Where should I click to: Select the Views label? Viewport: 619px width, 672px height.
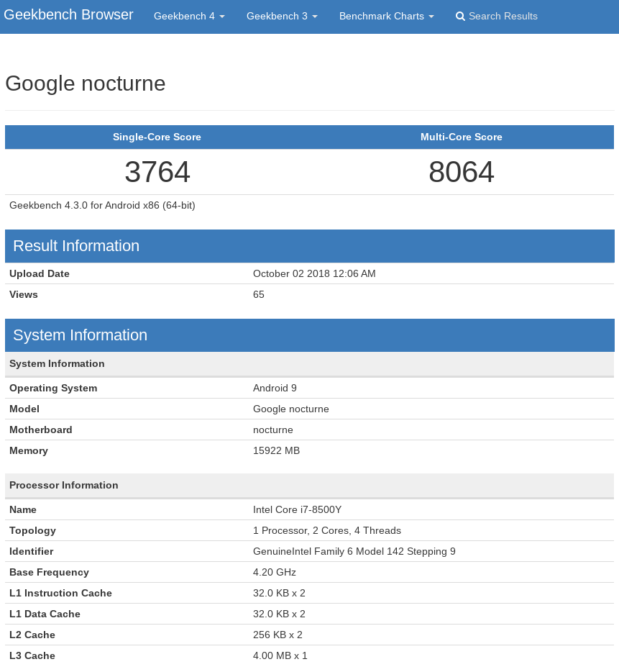tap(24, 294)
